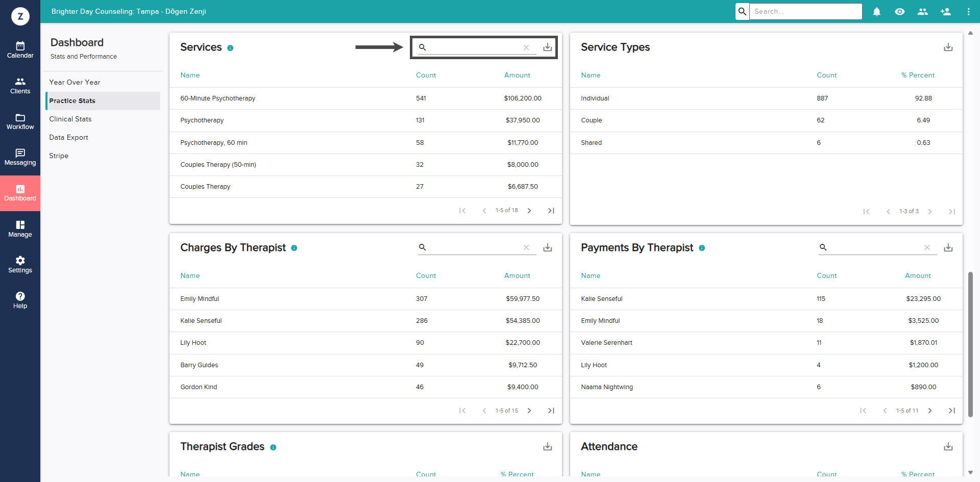
Task: Click the top bar search magnifier icon
Action: (742, 11)
